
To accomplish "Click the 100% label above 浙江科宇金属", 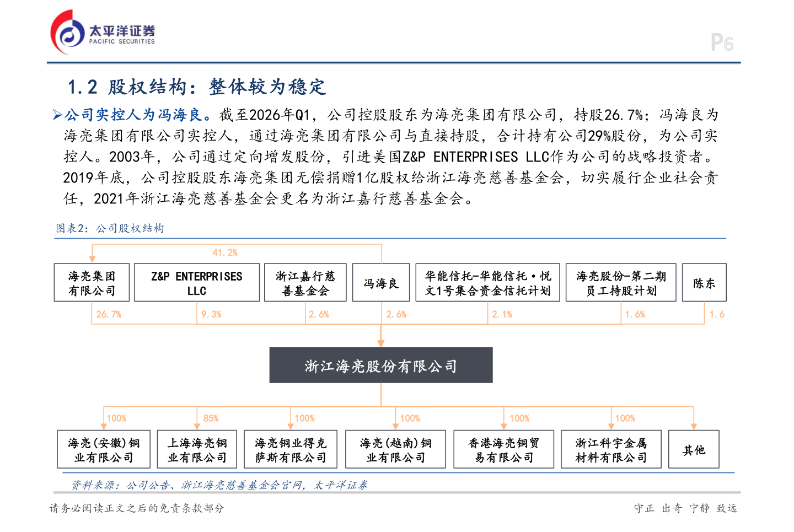I will [625, 418].
